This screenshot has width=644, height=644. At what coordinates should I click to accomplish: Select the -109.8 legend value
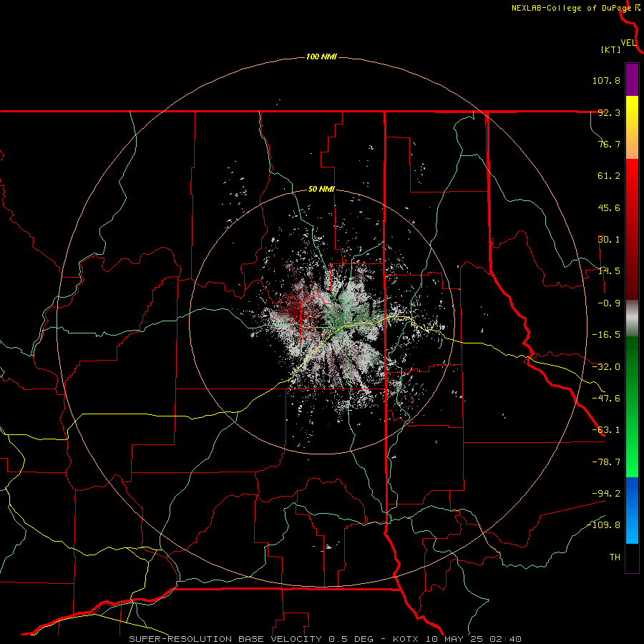tap(603, 525)
